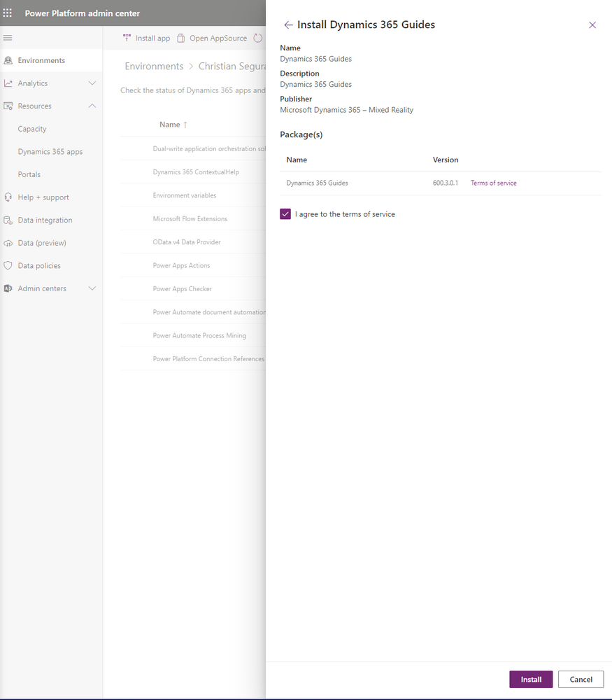612x700 pixels.
Task: Expand the Analytics menu chevron
Action: (x=92, y=83)
